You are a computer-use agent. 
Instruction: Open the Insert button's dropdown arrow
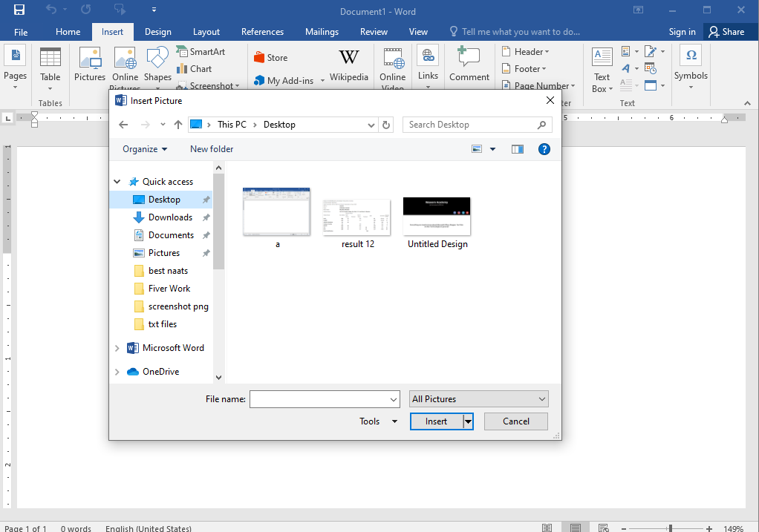468,421
